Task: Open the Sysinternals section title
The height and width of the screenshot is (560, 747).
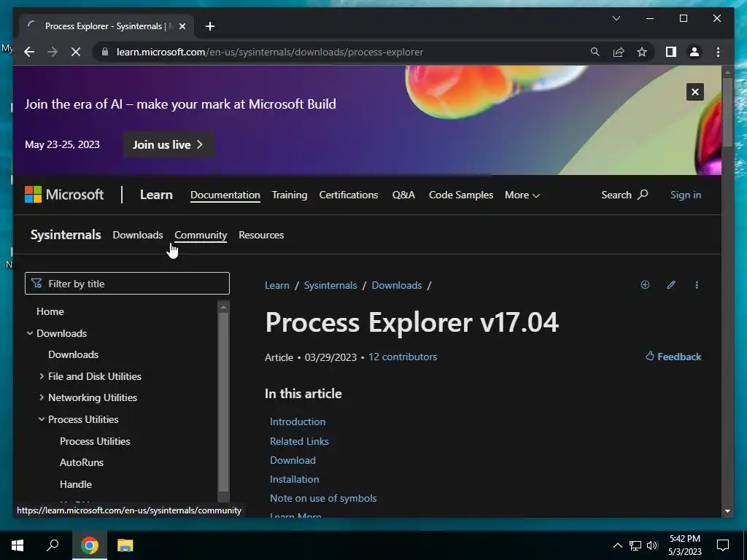Action: (x=66, y=235)
